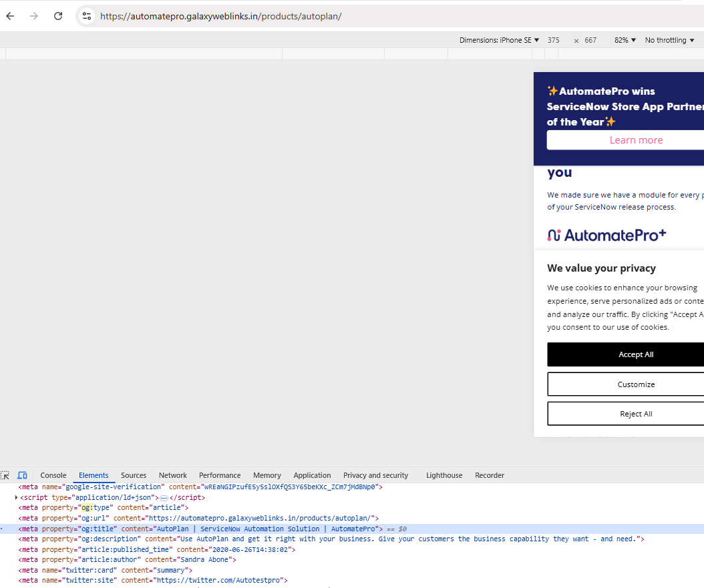
Task: Click the browser forward arrow
Action: (34, 16)
